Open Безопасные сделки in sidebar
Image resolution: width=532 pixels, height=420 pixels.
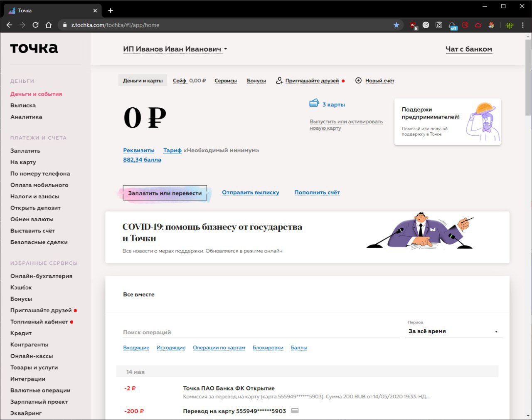coord(39,242)
